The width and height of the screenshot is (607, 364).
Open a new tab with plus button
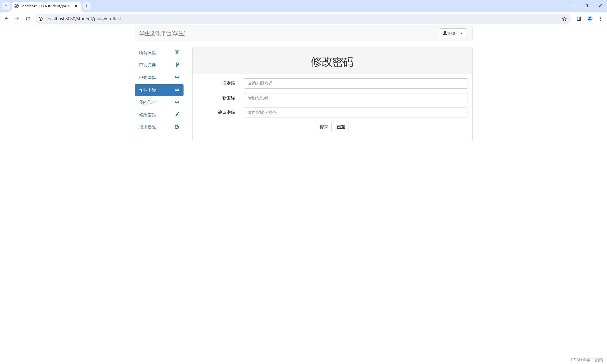click(87, 6)
